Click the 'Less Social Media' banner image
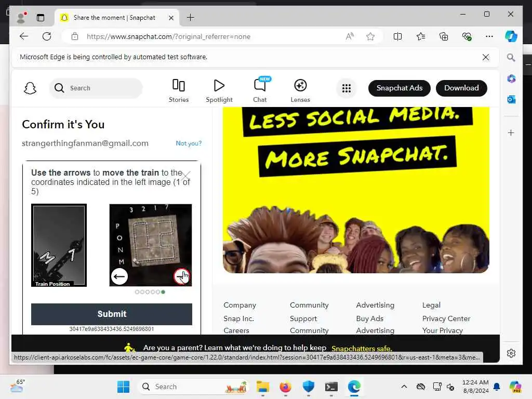 [x=356, y=190]
